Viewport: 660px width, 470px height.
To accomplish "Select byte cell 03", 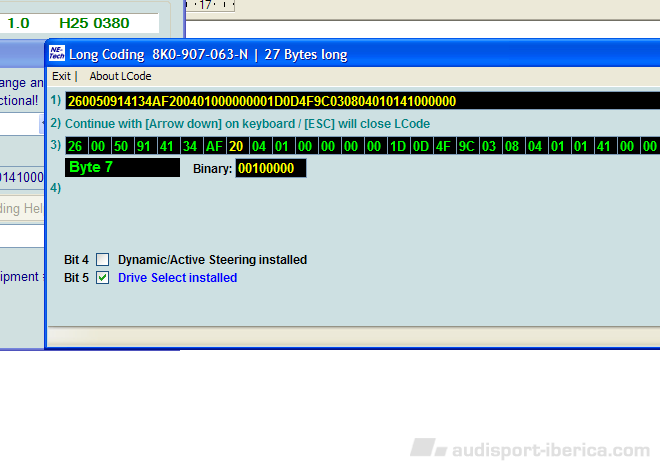I will (489, 146).
